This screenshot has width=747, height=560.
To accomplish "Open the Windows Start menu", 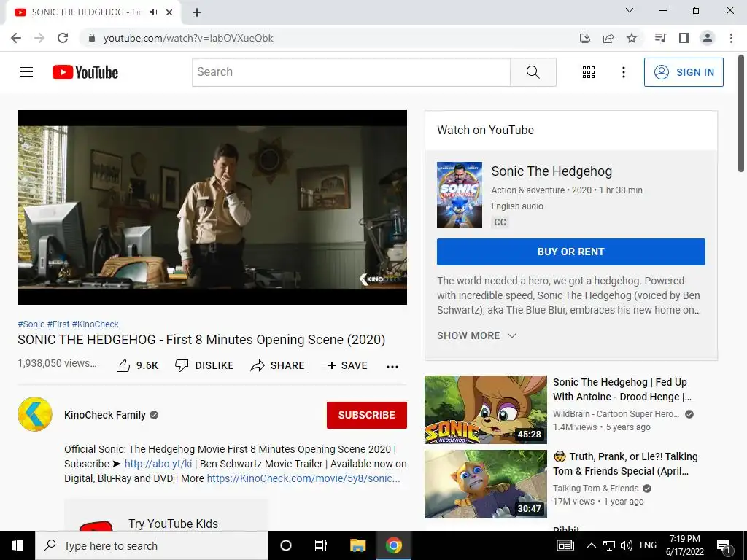I will (x=18, y=545).
